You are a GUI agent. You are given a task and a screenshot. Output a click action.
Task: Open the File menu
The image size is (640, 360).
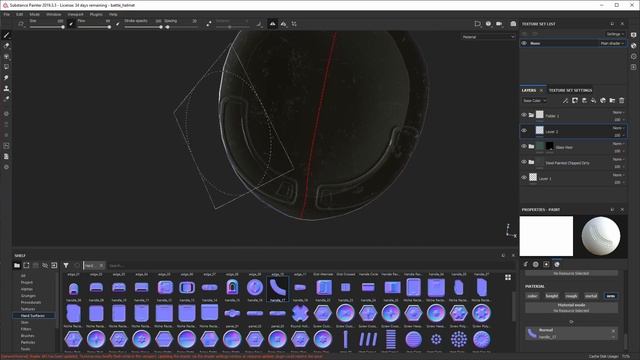[7, 14]
